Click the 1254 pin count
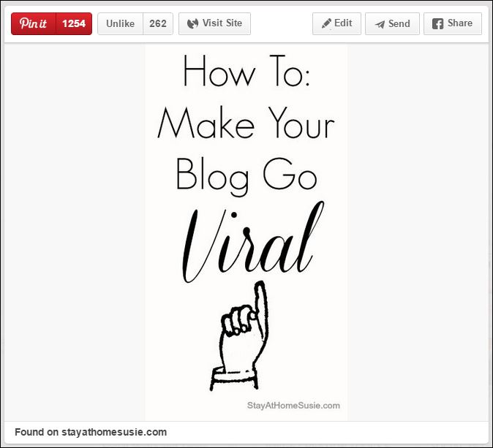This screenshot has height=448, width=493. [x=74, y=23]
